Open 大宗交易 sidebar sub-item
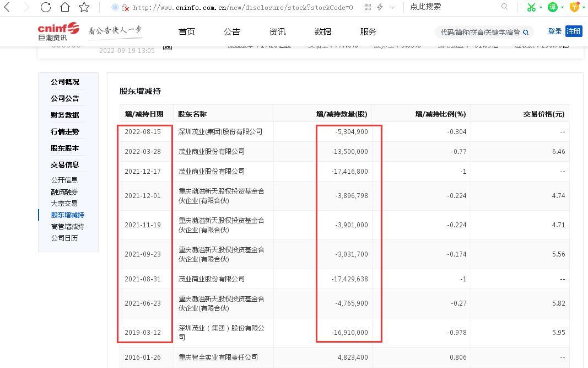 [64, 204]
